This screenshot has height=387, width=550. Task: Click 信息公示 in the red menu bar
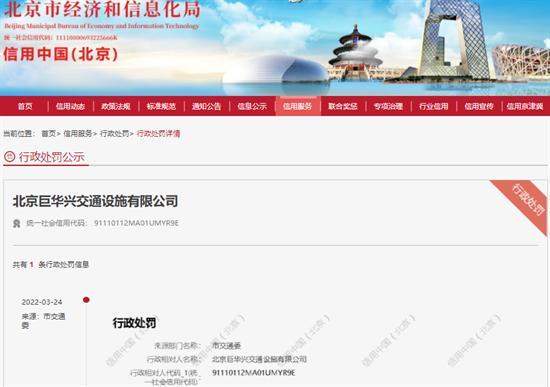click(x=252, y=106)
